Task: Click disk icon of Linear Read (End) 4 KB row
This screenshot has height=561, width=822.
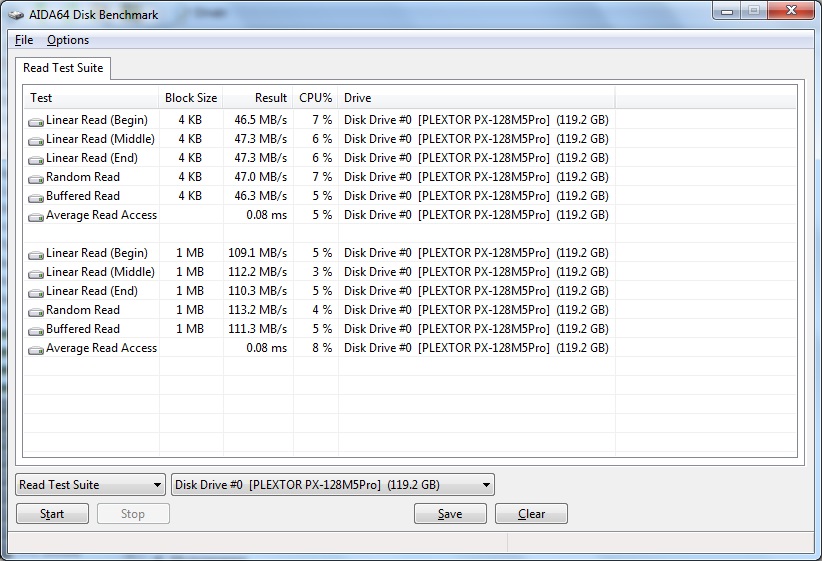Action: click(36, 159)
